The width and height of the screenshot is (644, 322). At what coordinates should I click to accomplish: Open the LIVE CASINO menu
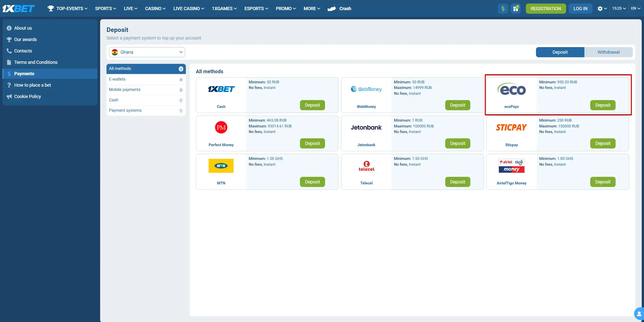point(188,8)
